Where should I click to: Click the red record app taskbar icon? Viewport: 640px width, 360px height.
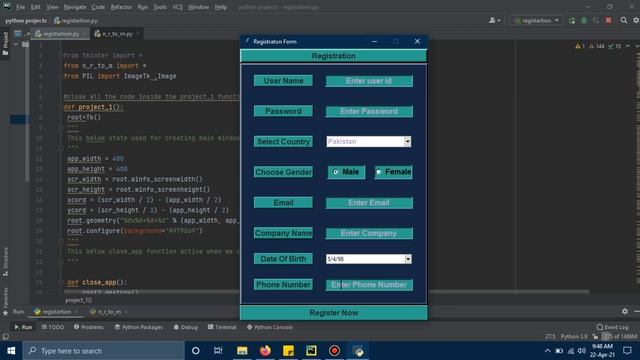334,351
